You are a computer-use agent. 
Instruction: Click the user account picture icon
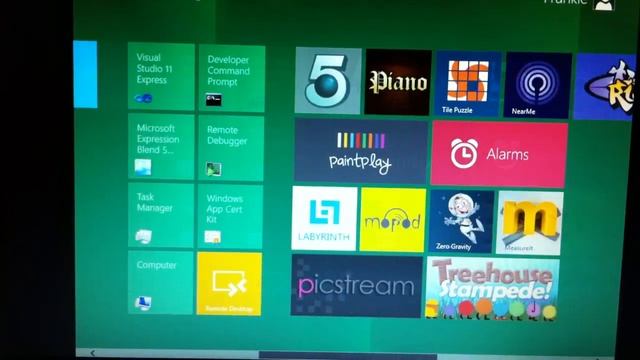pos(604,4)
